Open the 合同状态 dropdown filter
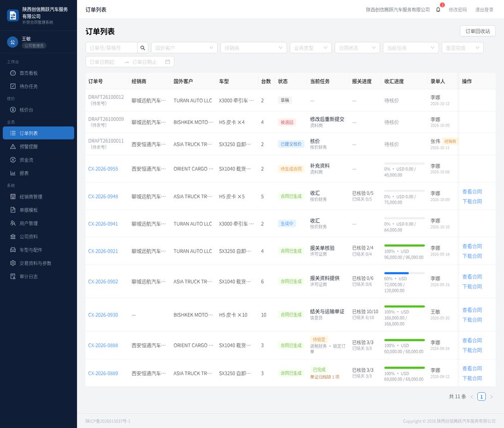The height and width of the screenshot is (428, 504). [357, 48]
